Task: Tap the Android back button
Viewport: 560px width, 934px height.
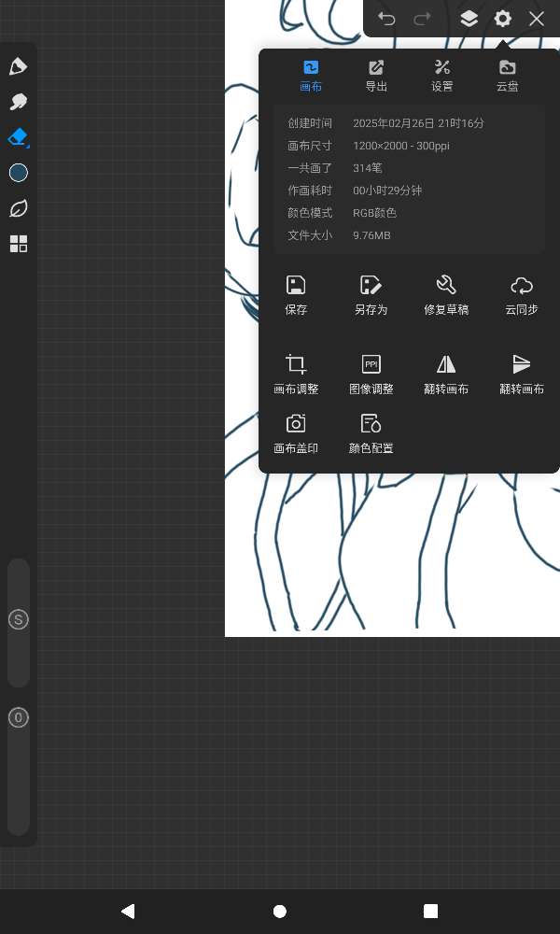Action: 128,911
